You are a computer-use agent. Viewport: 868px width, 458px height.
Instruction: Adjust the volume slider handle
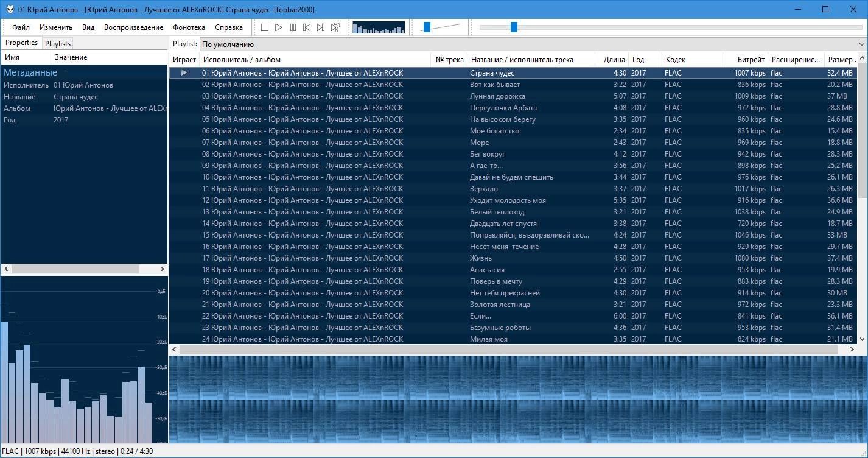(427, 27)
